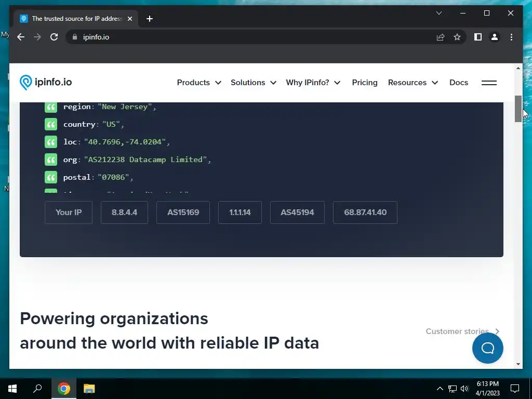The height and width of the screenshot is (399, 532).
Task: Click the "07086" postal value
Action: click(113, 177)
